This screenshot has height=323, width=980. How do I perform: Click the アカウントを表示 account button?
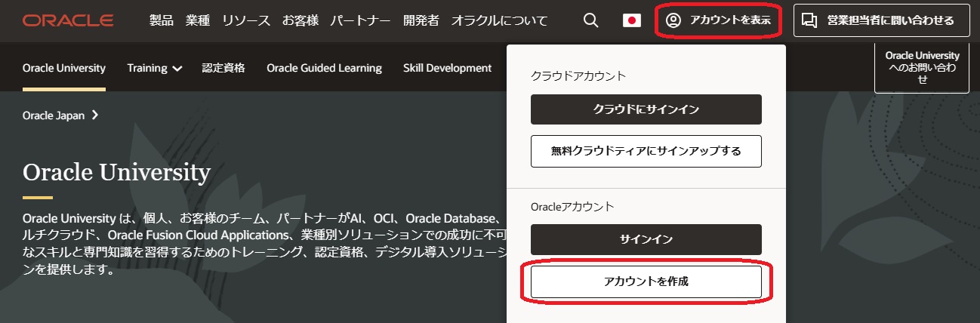point(719,20)
